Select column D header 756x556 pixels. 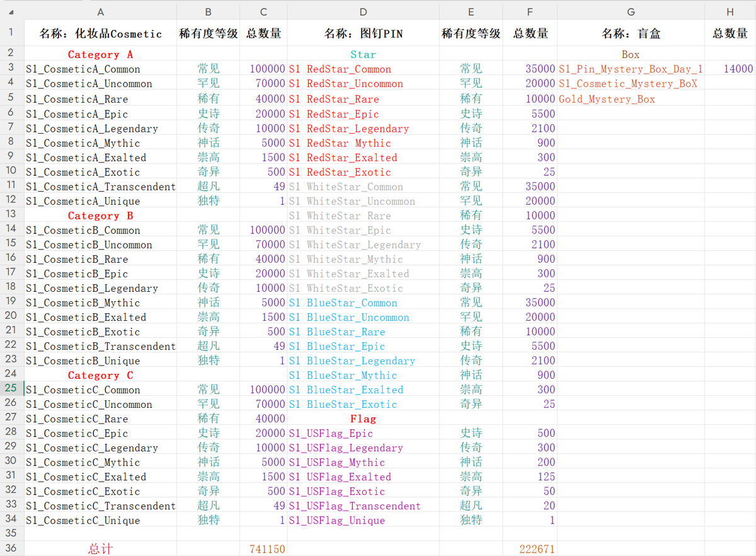[364, 12]
